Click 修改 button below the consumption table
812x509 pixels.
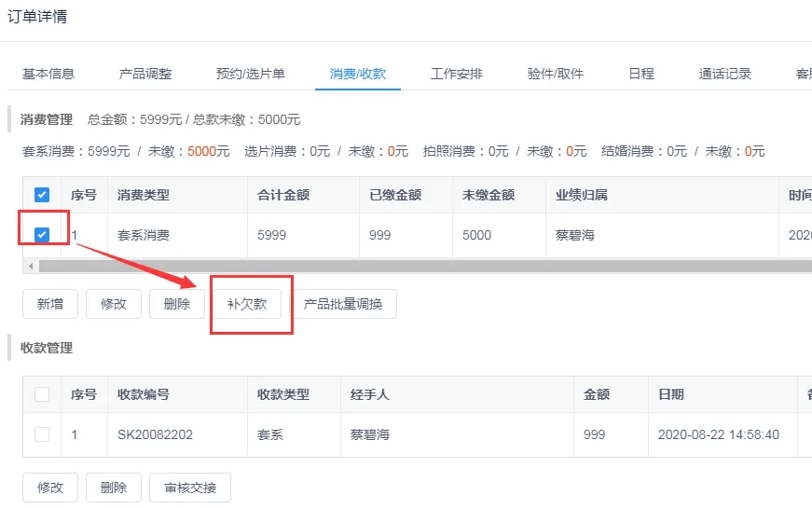[x=114, y=304]
